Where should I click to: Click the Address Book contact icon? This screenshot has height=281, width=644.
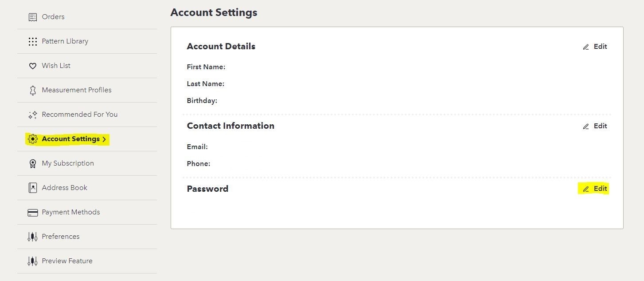32,188
